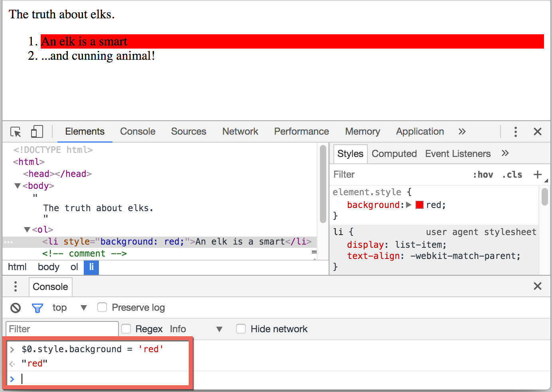Image resolution: width=552 pixels, height=392 pixels.
Task: Clear the console with the ban icon
Action: [16, 308]
